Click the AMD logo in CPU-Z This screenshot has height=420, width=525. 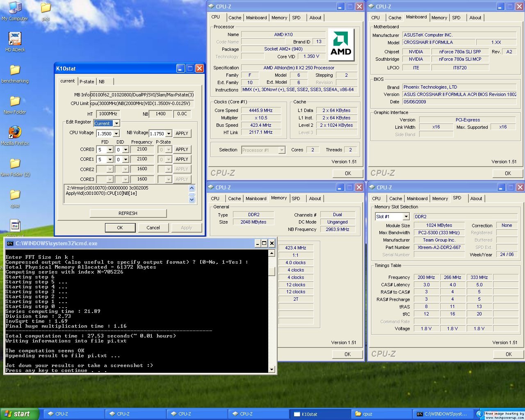click(x=341, y=45)
